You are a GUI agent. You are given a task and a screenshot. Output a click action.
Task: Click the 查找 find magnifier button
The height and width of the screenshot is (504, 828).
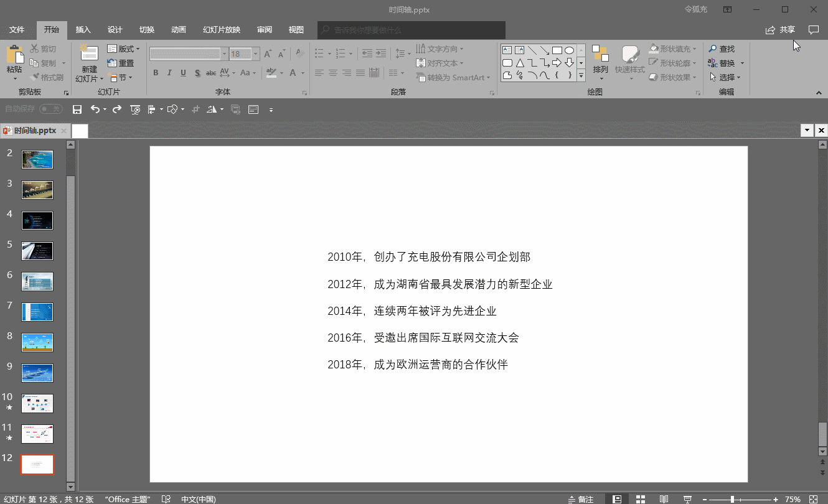[722, 49]
